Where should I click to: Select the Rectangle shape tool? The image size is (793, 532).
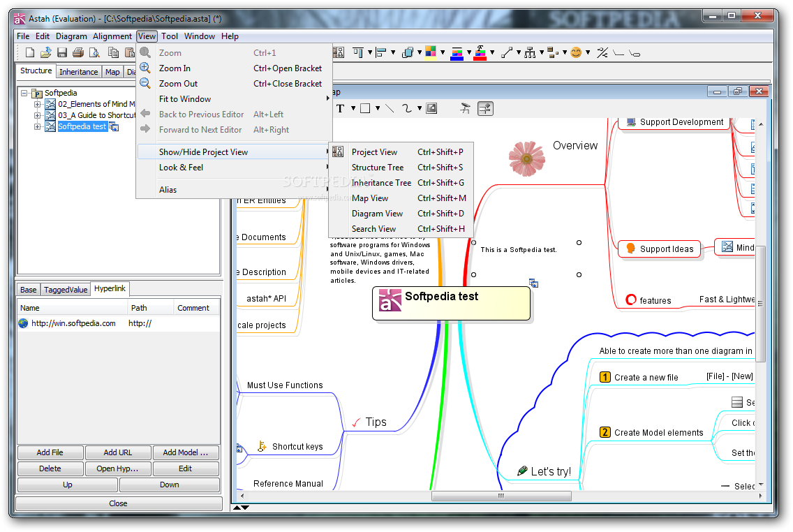pyautogui.click(x=365, y=108)
